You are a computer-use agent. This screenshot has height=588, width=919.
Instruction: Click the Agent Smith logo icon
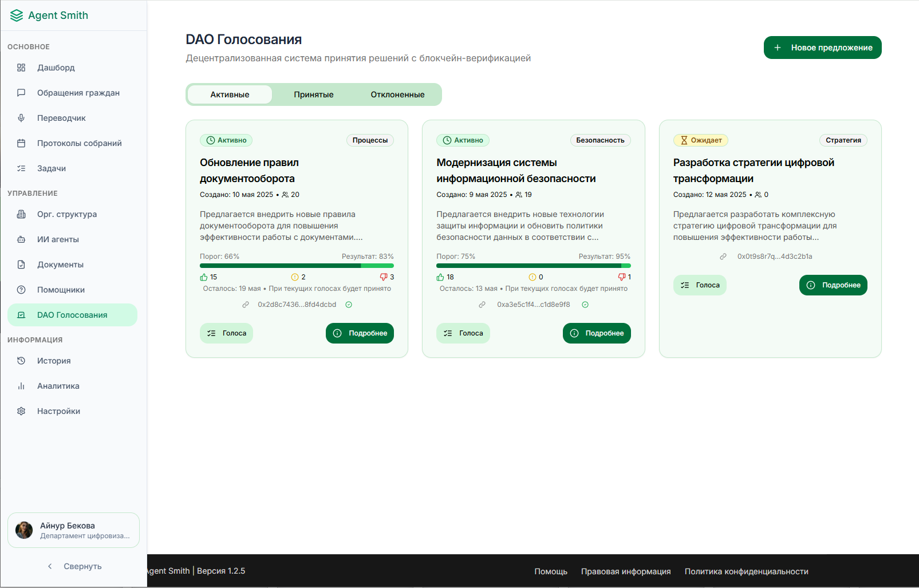(17, 15)
